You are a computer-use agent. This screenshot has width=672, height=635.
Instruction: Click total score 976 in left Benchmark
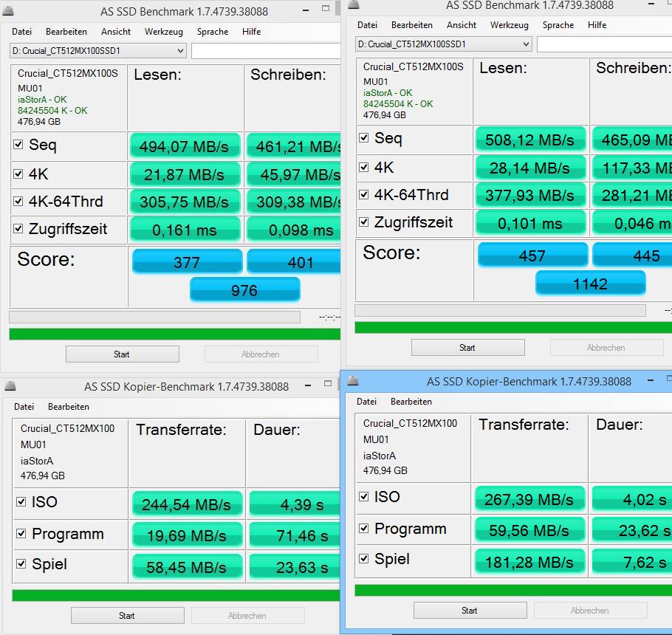pyautogui.click(x=244, y=290)
